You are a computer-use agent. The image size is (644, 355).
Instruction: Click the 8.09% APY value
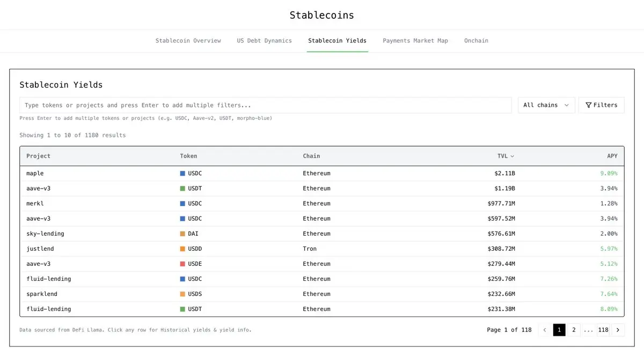[x=609, y=309]
